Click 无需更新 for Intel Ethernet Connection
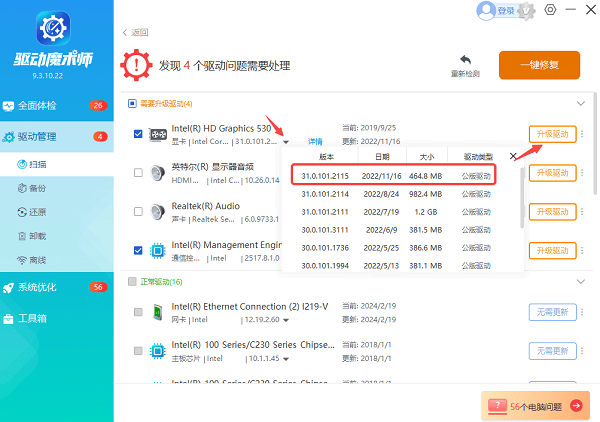This screenshot has height=422, width=600. pyautogui.click(x=552, y=312)
